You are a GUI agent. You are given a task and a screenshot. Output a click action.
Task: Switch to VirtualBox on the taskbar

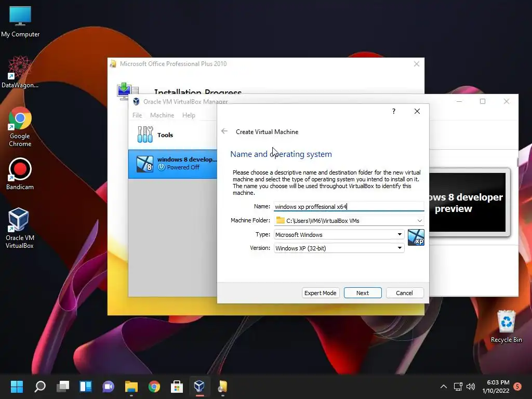199,387
